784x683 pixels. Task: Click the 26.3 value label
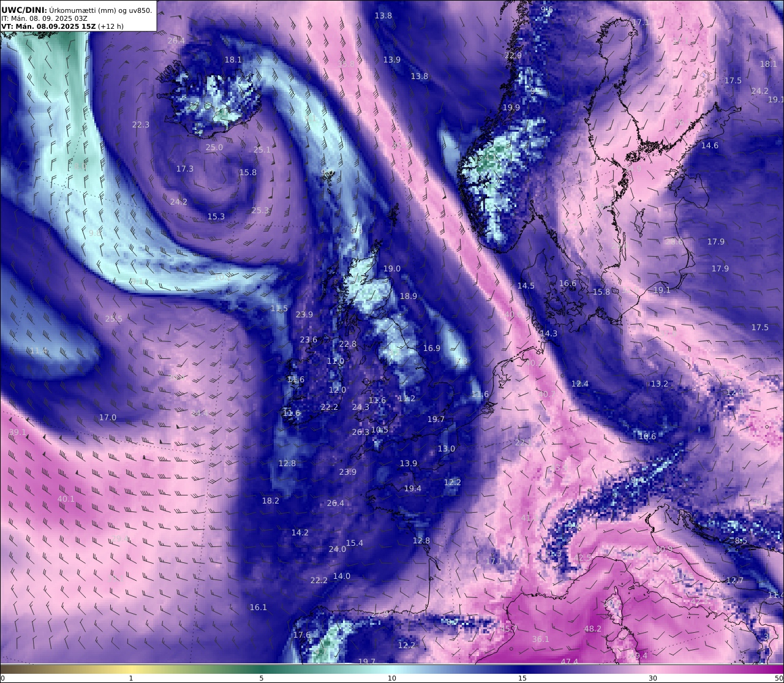(361, 432)
